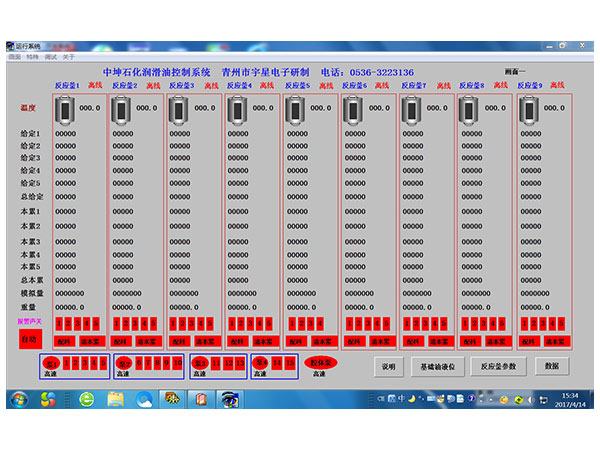The image size is (600, 450).
Task: Click the 说明 button
Action: [389, 367]
